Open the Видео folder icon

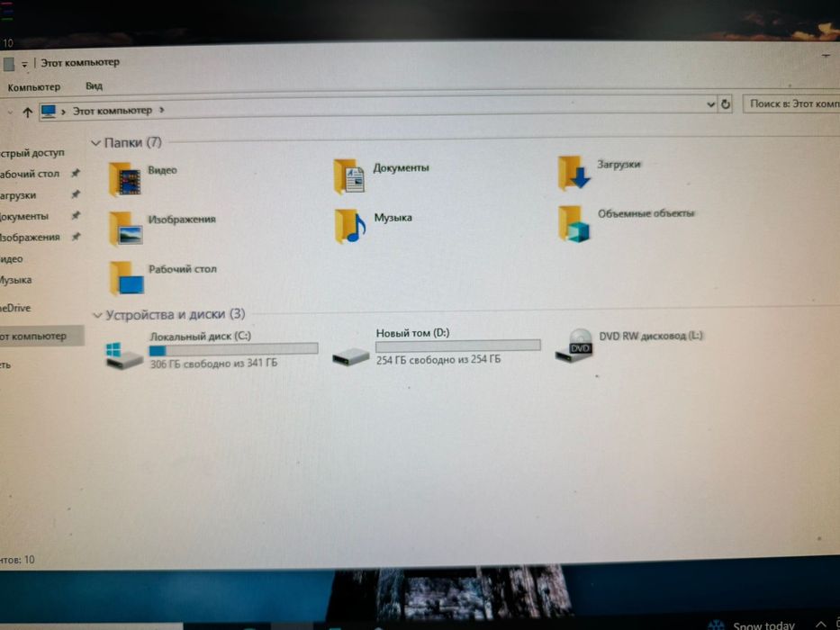[125, 179]
